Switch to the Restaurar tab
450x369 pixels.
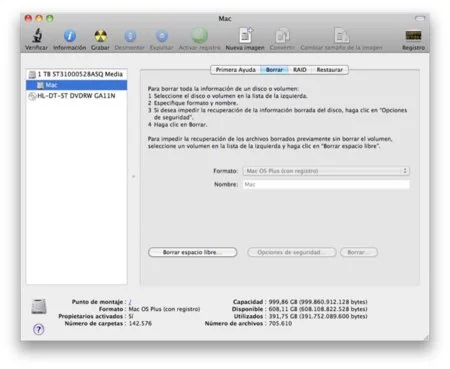point(330,70)
